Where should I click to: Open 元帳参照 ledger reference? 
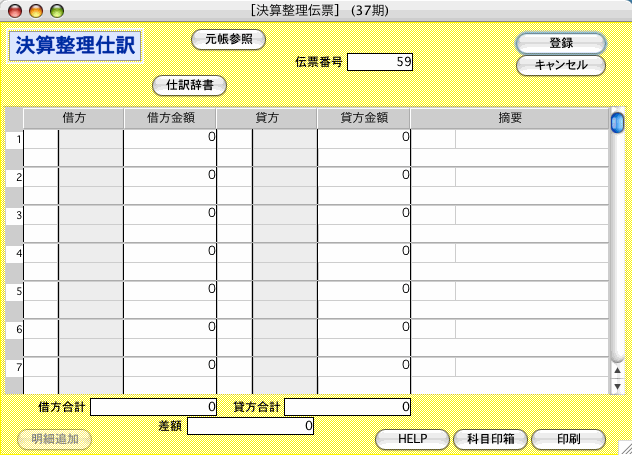point(228,40)
